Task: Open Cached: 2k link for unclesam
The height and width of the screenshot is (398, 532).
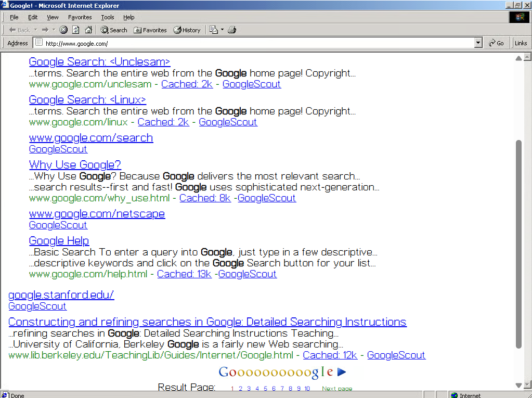Action: 187,84
